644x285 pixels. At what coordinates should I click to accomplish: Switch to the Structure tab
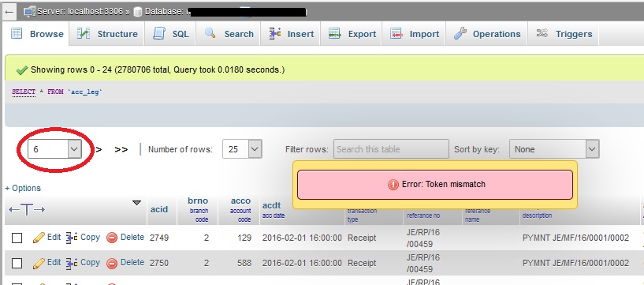point(107,34)
